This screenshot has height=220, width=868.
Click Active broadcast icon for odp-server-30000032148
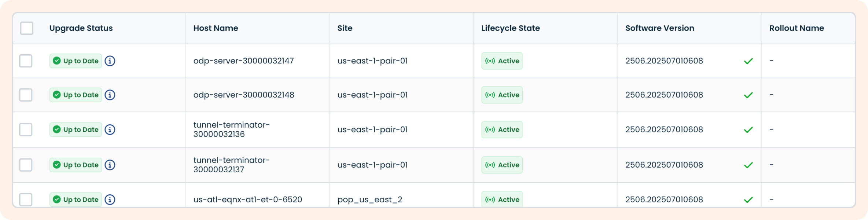(x=490, y=95)
